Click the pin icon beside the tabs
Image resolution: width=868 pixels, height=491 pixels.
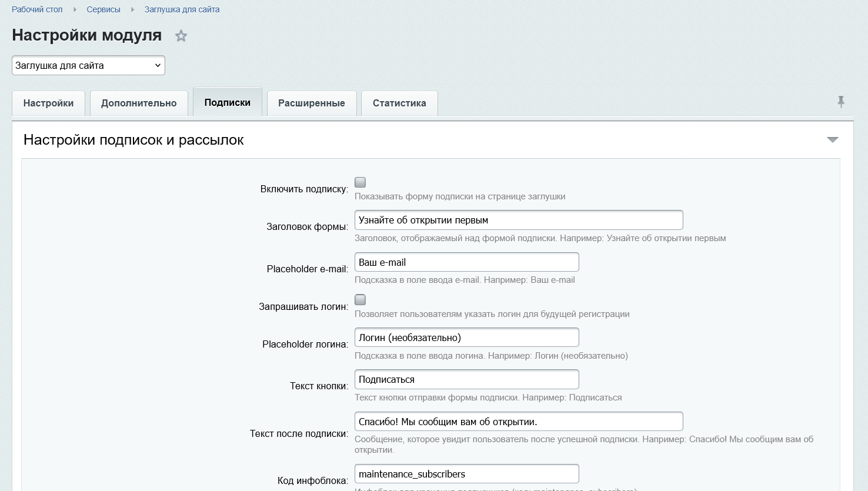[x=841, y=102]
